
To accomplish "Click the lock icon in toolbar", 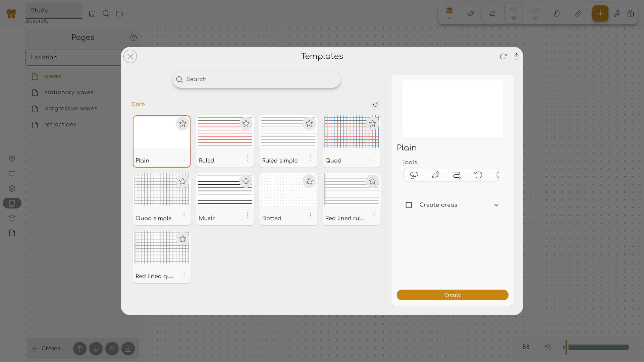I will point(631,14).
